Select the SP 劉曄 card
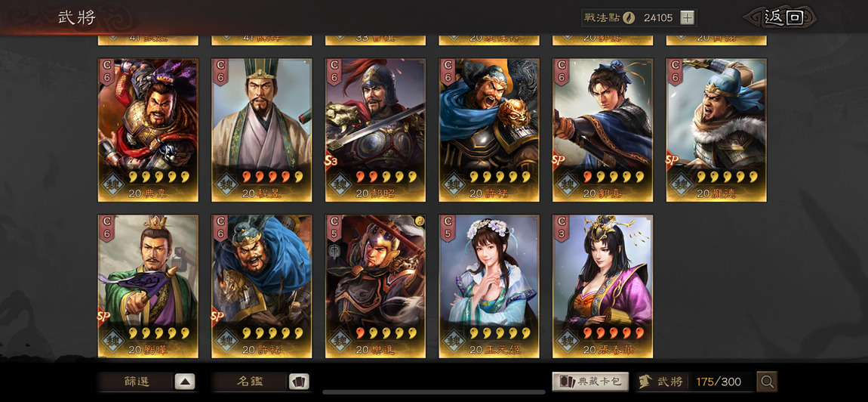868x402 pixels. [x=148, y=286]
